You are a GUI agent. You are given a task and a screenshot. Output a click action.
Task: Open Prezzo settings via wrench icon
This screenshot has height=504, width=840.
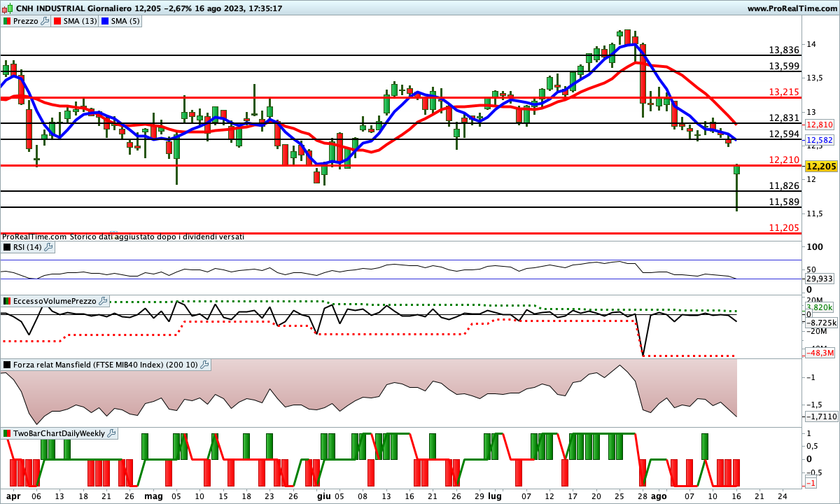pyautogui.click(x=45, y=21)
